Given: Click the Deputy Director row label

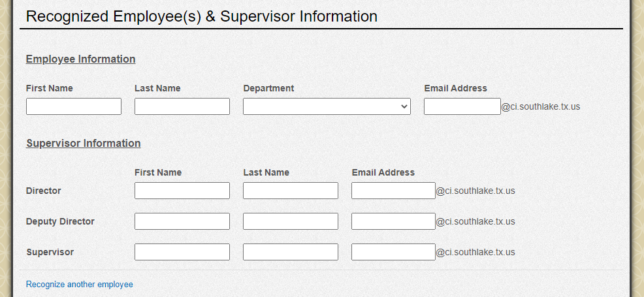Looking at the screenshot, I should pyautogui.click(x=60, y=221).
